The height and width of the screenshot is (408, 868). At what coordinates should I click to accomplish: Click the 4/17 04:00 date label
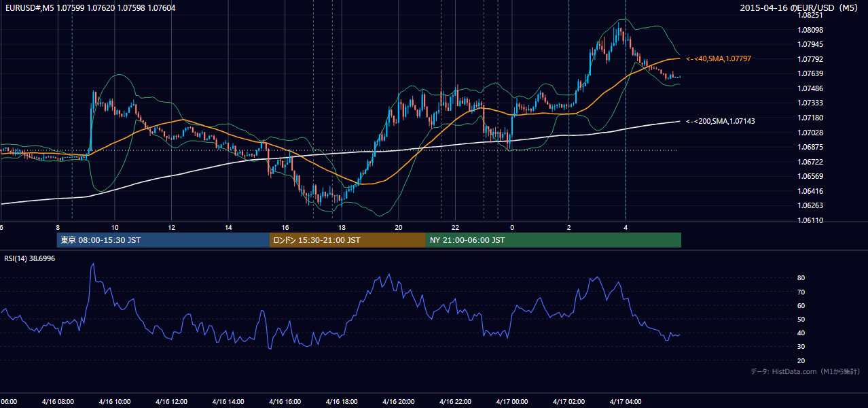[626, 402]
